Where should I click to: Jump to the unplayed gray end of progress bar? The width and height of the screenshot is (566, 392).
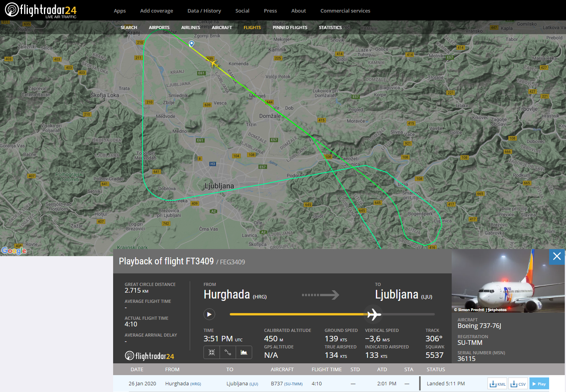pos(408,314)
